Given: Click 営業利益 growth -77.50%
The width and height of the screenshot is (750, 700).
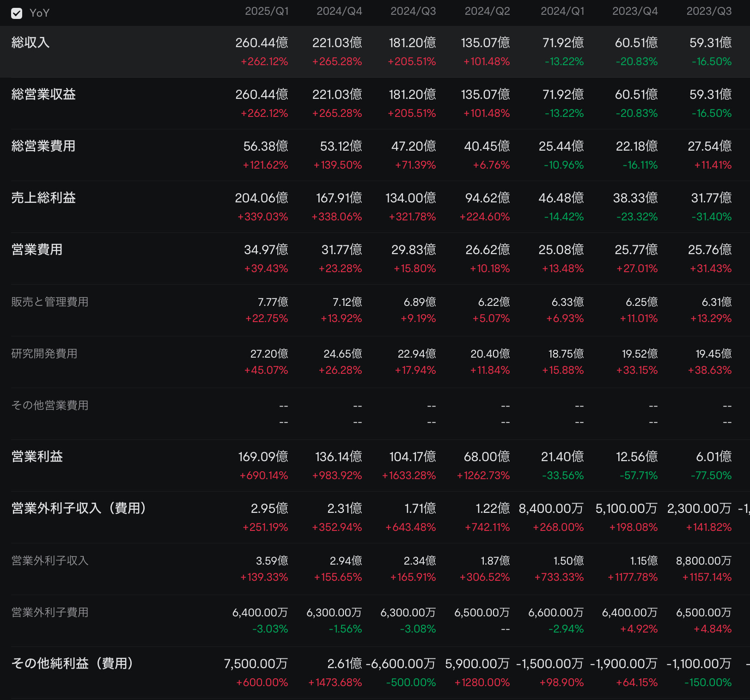Looking at the screenshot, I should 711,475.
